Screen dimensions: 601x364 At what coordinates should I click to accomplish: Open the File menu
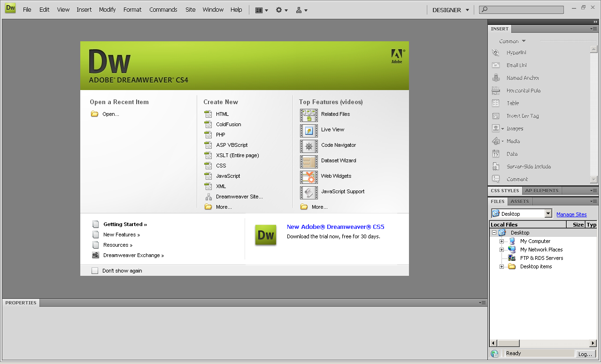click(27, 9)
